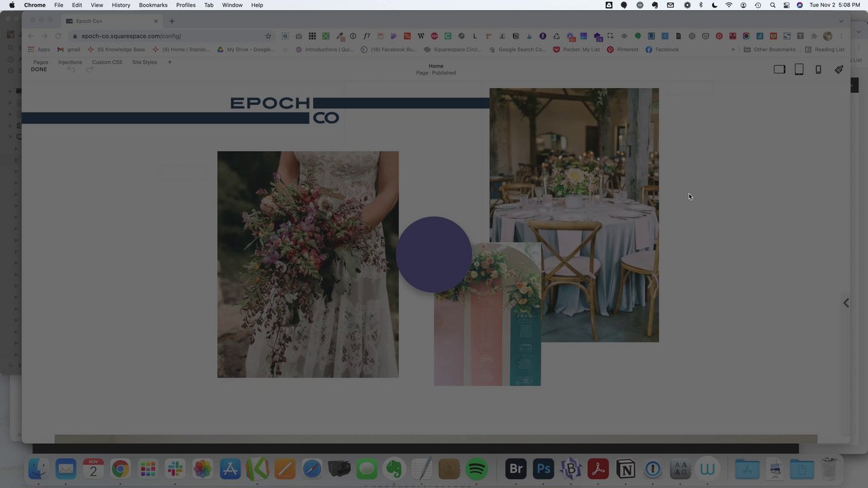The height and width of the screenshot is (488, 868).
Task: Open Calendar from the dock
Action: point(94,469)
